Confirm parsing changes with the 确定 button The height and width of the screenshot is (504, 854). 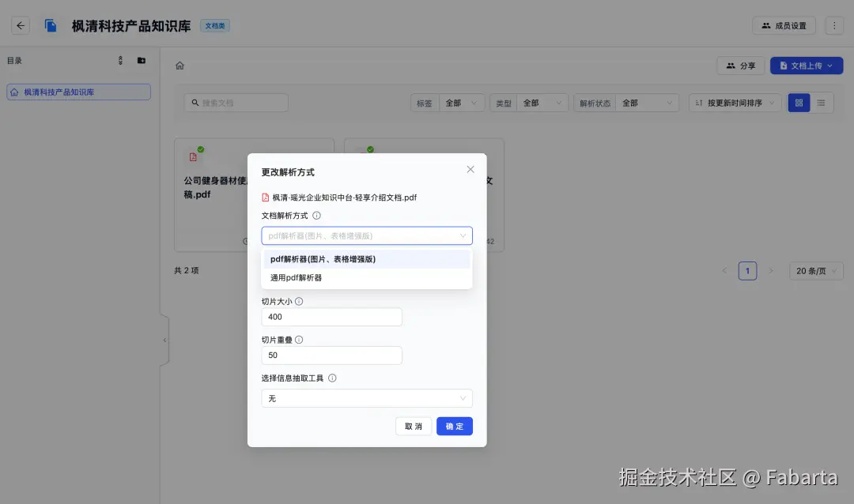click(454, 425)
